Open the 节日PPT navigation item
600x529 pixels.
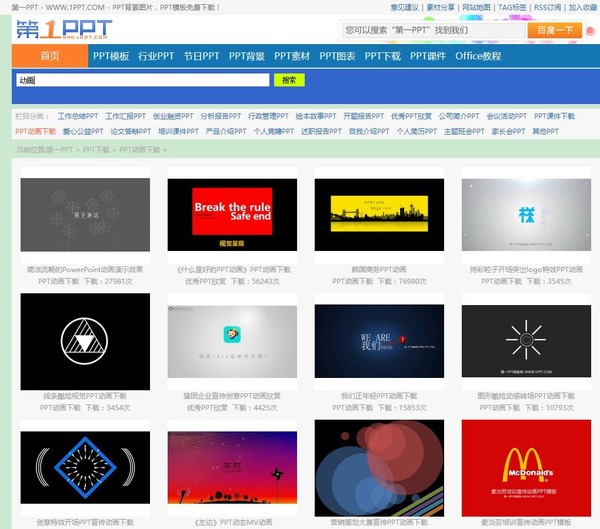tap(201, 56)
